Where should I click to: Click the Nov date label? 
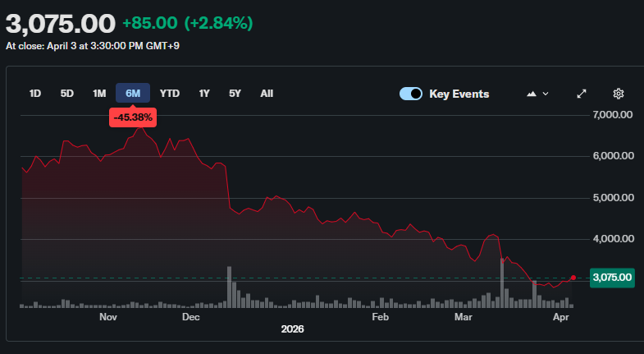click(x=108, y=317)
